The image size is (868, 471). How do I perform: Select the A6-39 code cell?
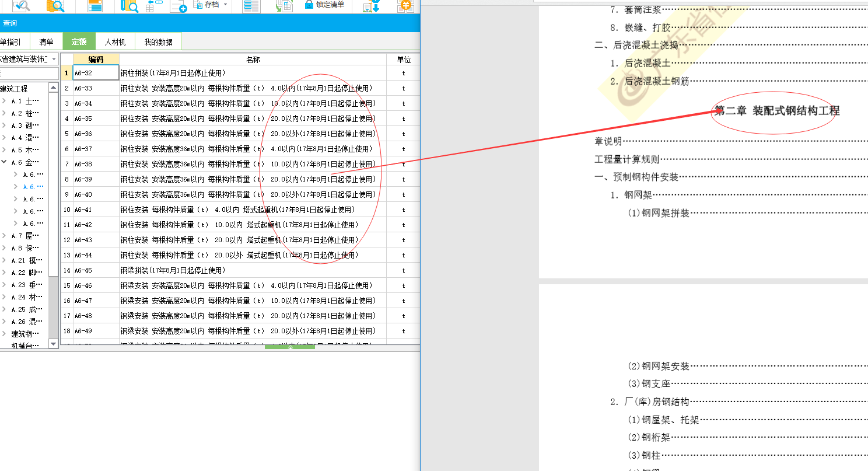tap(96, 179)
